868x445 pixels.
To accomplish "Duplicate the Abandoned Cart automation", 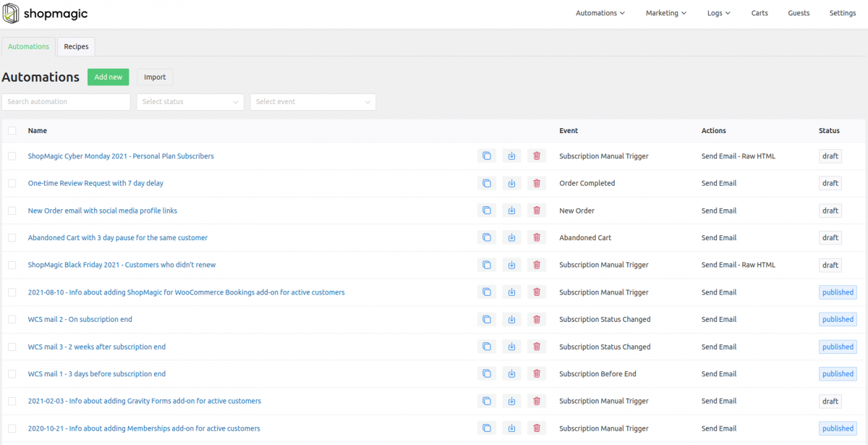I will pyautogui.click(x=487, y=238).
